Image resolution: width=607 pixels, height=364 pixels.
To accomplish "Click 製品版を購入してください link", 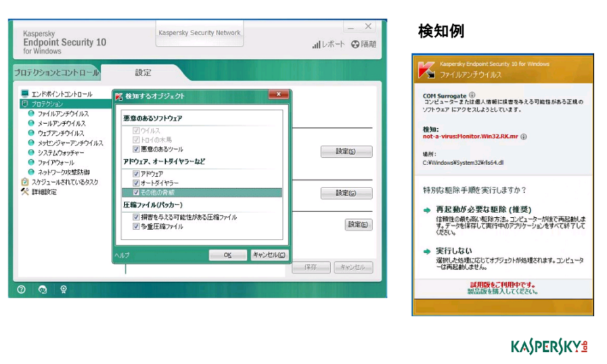I will tap(503, 291).
